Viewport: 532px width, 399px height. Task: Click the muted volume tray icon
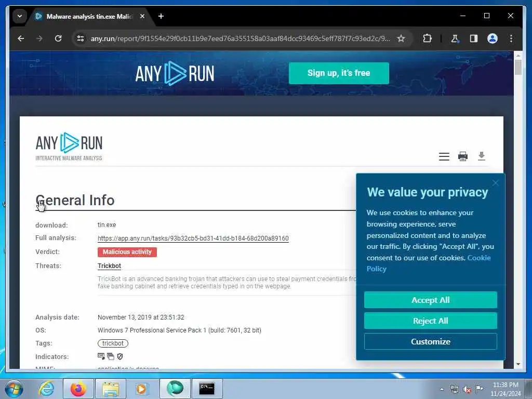click(x=467, y=389)
